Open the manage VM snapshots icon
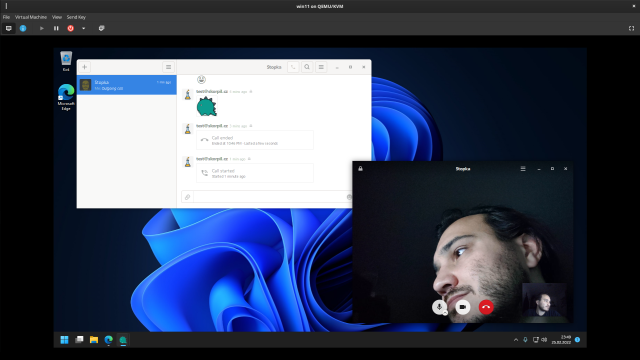 102,28
